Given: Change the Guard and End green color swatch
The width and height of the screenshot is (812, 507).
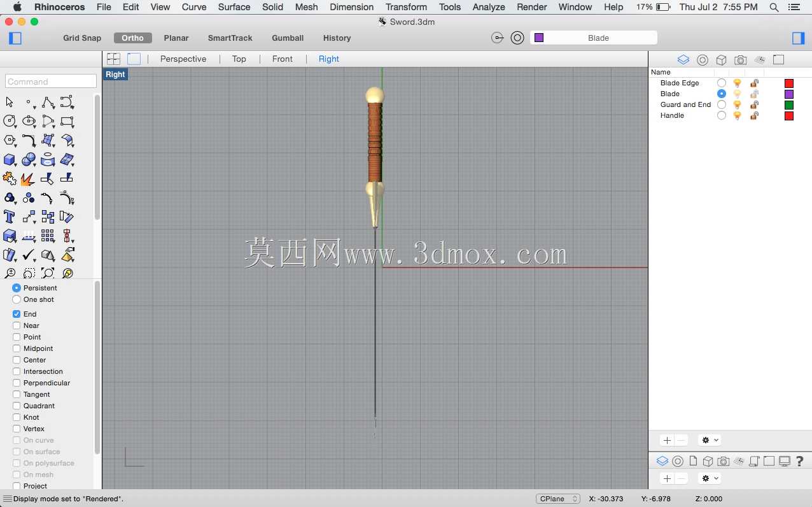Looking at the screenshot, I should pyautogui.click(x=789, y=104).
